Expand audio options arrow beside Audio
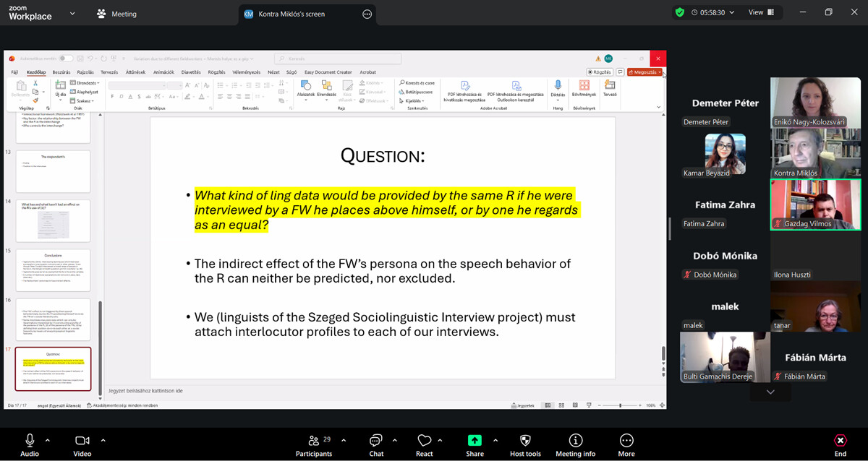This screenshot has height=461, width=868. pos(48,440)
